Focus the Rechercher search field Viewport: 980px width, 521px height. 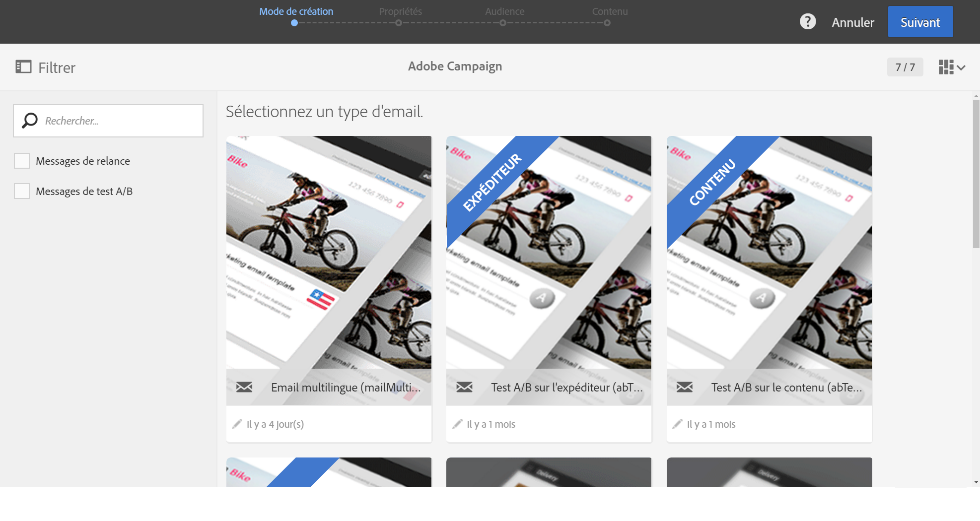pos(108,121)
